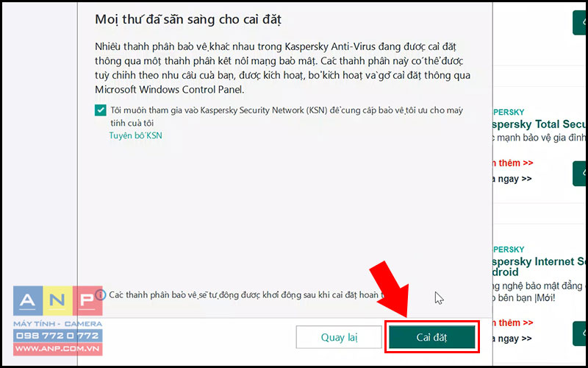The image size is (588, 368).
Task: Click the 'ngay >>' link under Internet Security
Action: pos(512,339)
